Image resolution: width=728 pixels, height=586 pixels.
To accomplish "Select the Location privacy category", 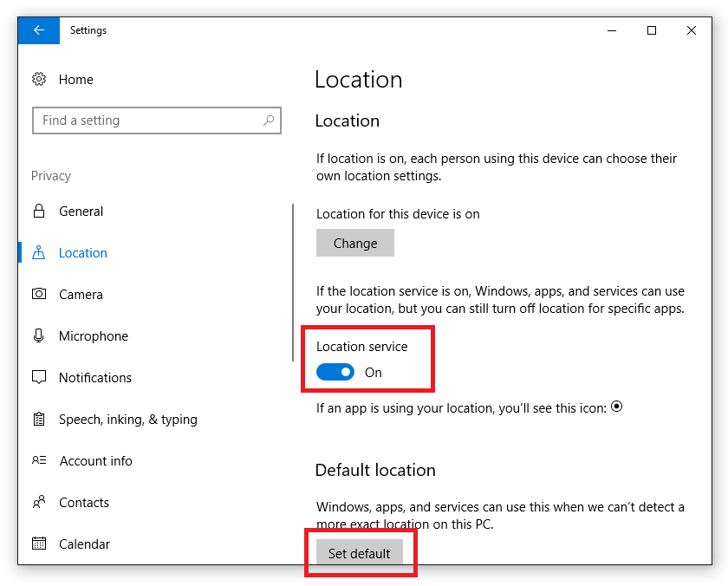I will tap(82, 253).
